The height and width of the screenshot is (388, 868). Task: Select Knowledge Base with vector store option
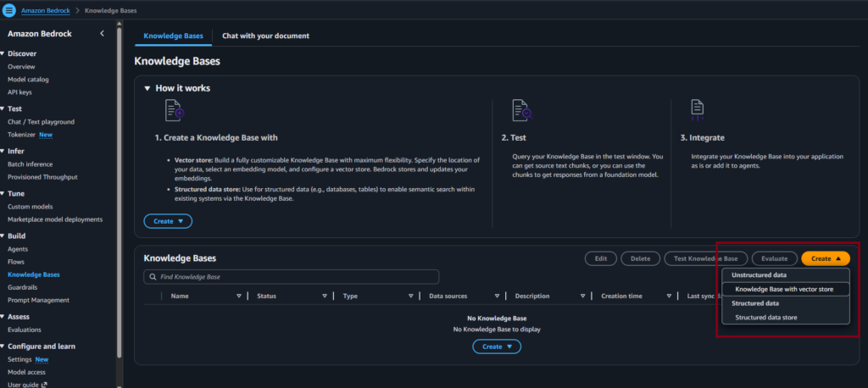point(784,289)
